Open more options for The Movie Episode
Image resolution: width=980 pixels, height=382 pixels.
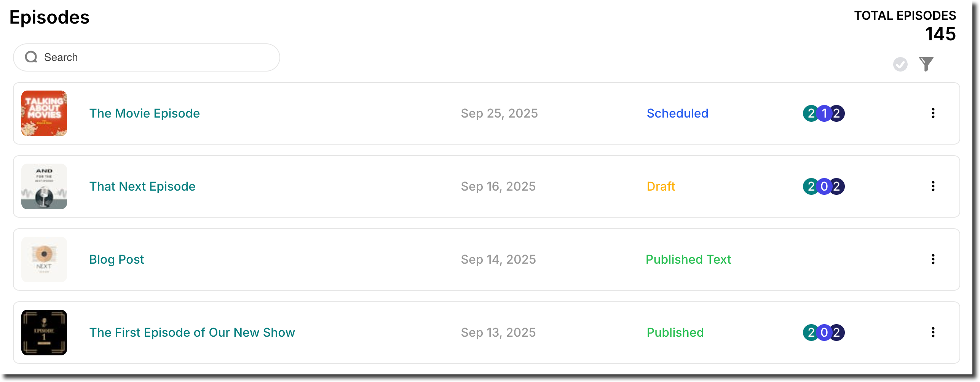(933, 113)
